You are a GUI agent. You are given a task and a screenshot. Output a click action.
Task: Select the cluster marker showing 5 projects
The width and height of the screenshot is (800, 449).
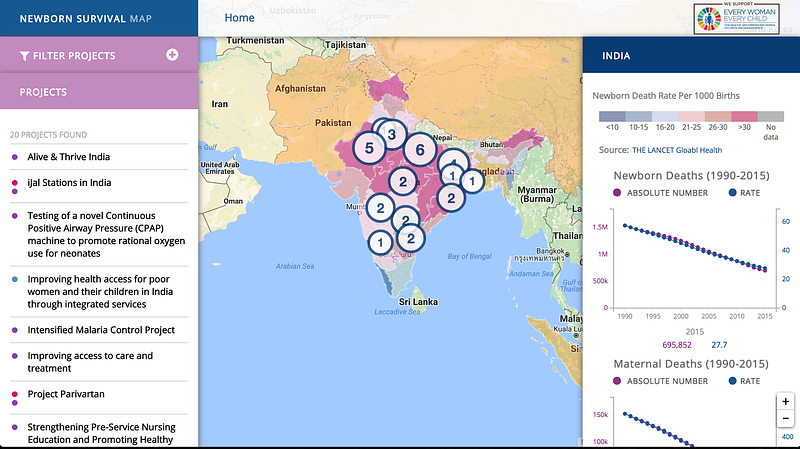[369, 148]
